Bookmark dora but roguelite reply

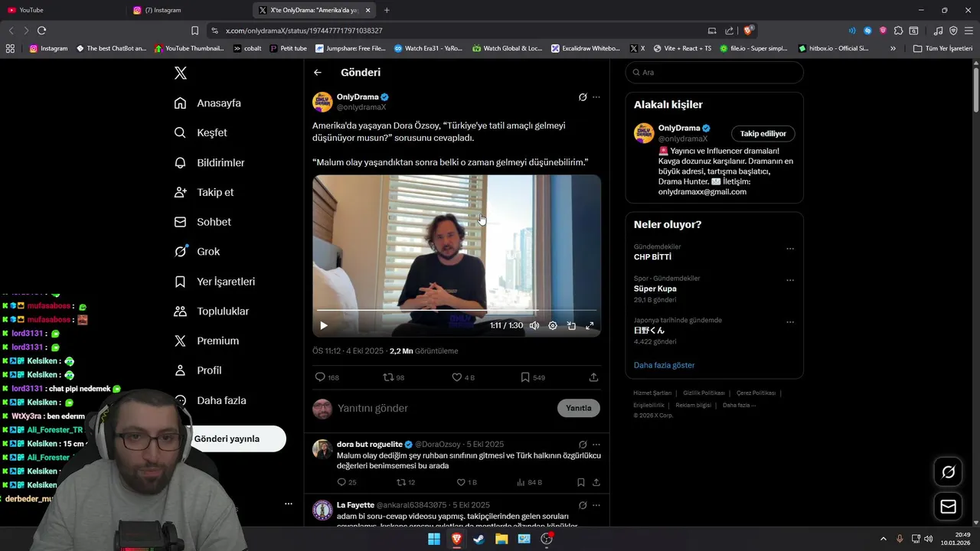coord(581,482)
